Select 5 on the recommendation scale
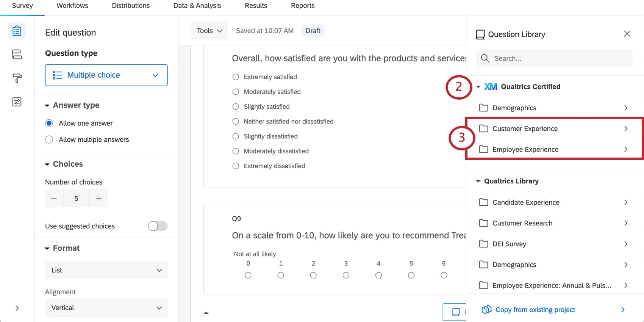The width and height of the screenshot is (644, 322). click(411, 275)
